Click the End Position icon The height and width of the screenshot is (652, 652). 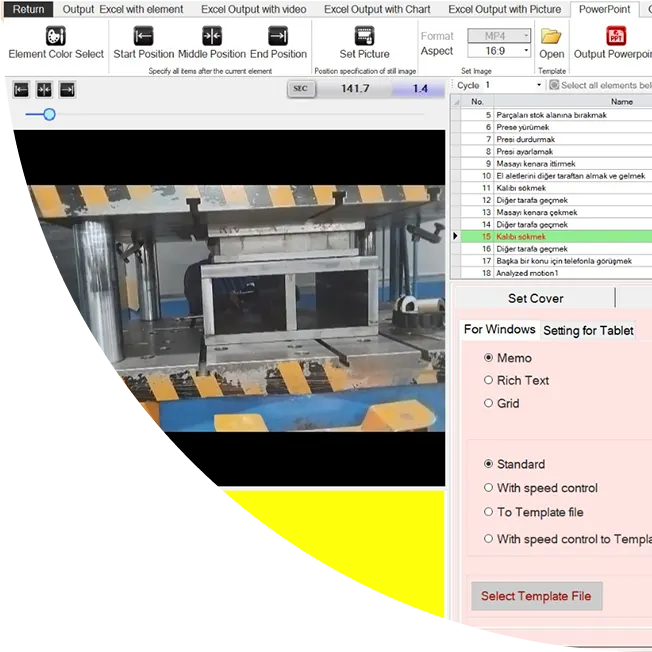tap(279, 36)
